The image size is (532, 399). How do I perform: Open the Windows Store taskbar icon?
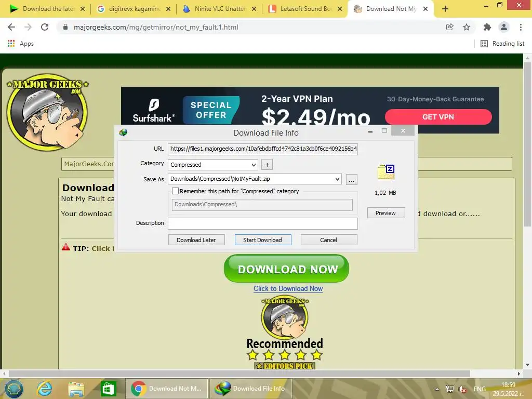point(108,389)
